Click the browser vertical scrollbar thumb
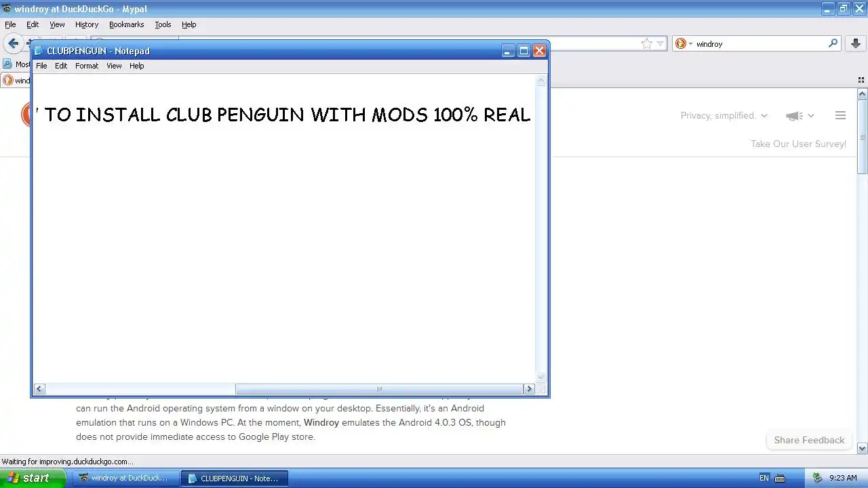The width and height of the screenshot is (868, 488). 862,136
